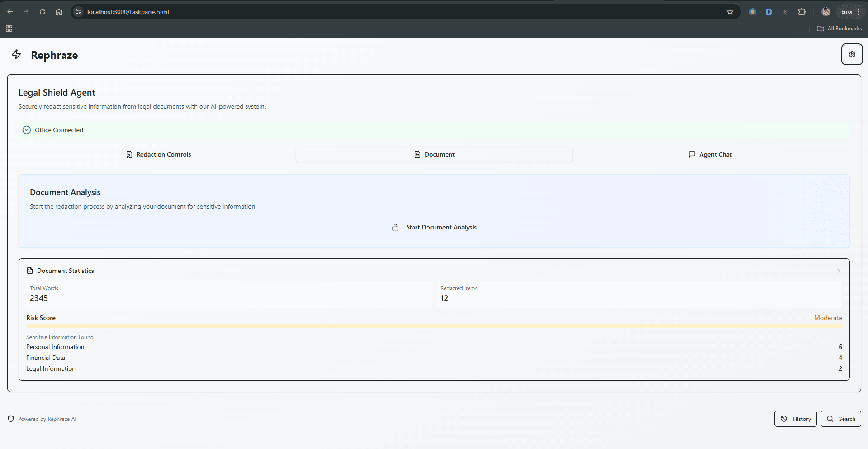Open browser three-dot menu
Viewport: 868px width, 449px height.
859,12
